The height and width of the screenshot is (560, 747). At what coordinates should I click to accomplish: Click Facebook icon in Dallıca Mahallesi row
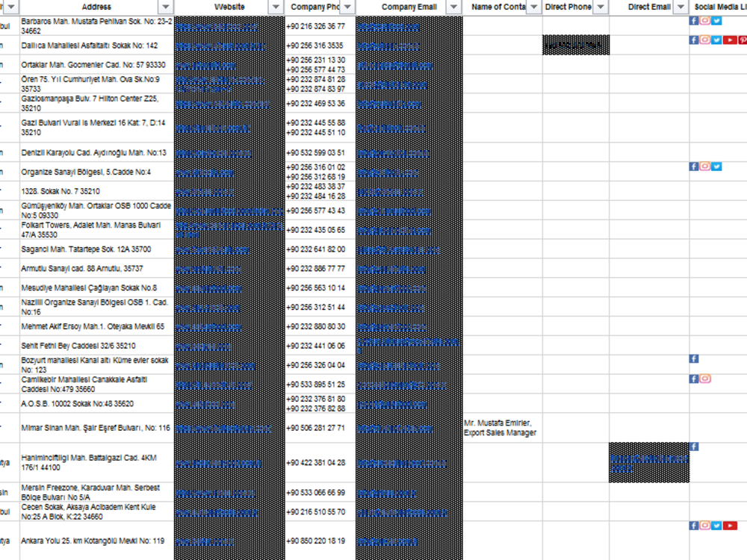click(x=694, y=40)
